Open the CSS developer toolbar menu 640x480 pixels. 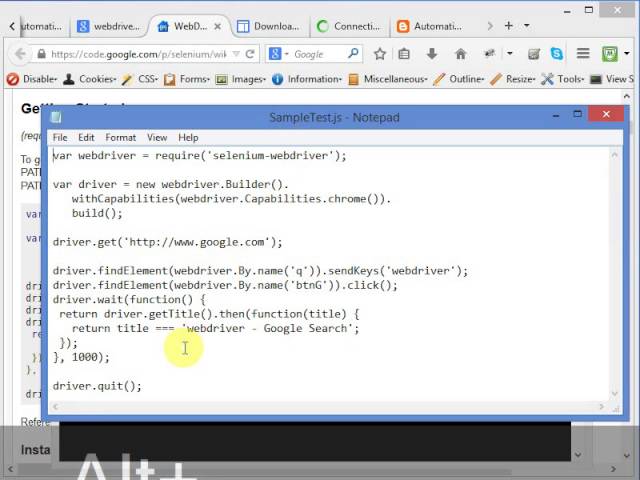pyautogui.click(x=140, y=79)
